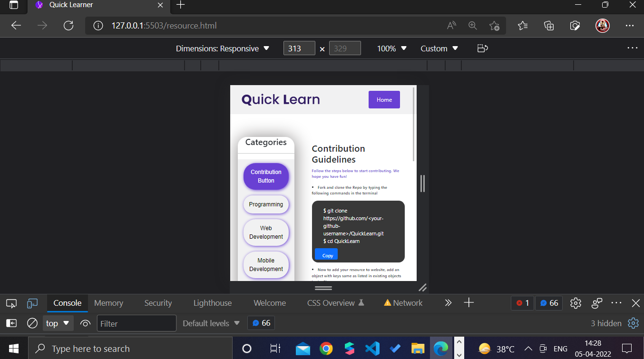Viewport: 644px width, 359px height.
Task: Open the Windows Start menu
Action: [x=14, y=349]
